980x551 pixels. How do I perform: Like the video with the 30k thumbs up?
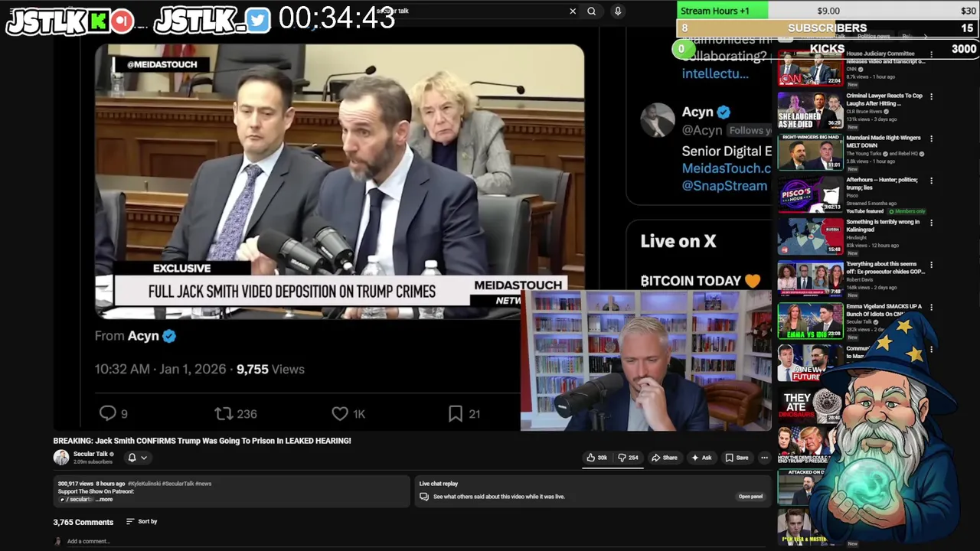(596, 458)
